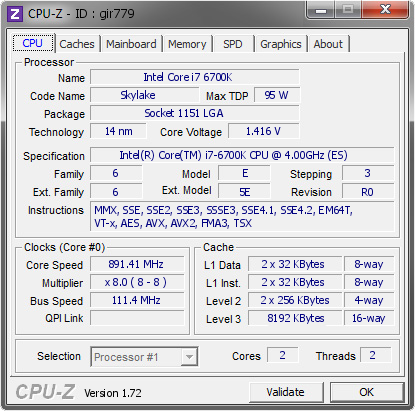Click the Level 2 size 2 x 256 KBytes

295,300
